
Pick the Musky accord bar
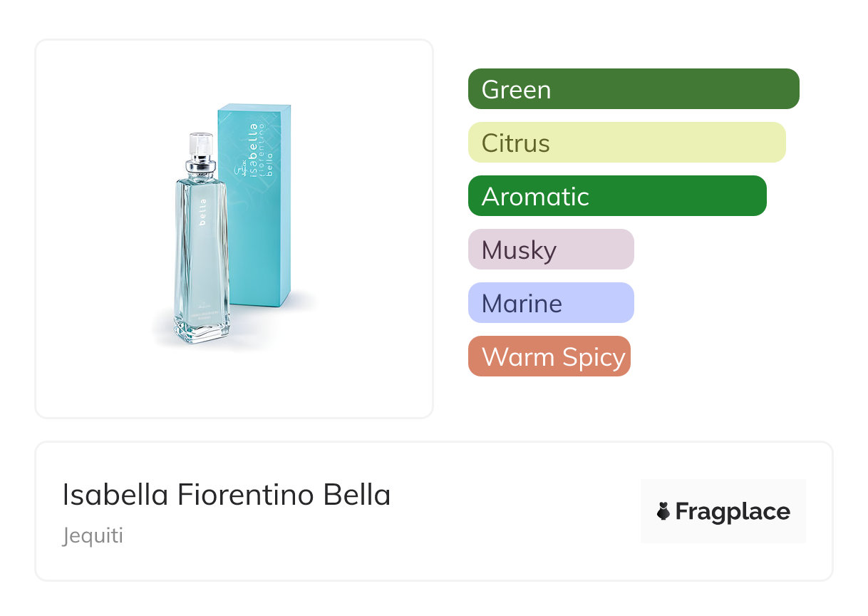point(550,250)
